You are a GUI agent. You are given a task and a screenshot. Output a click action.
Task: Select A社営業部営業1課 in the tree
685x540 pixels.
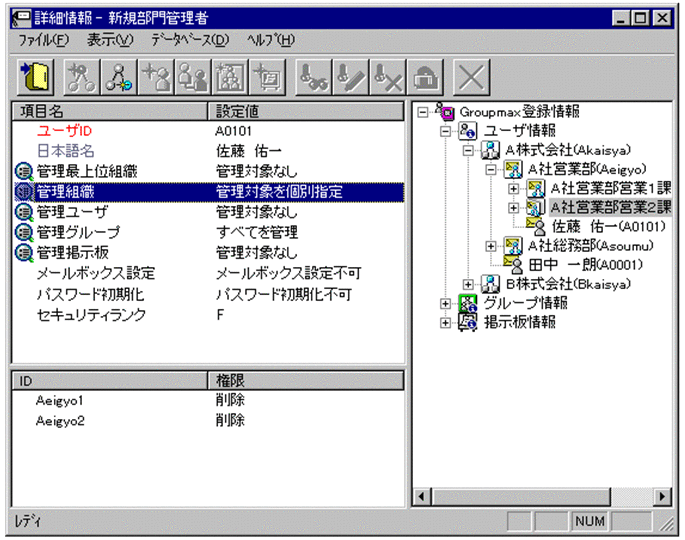click(x=610, y=188)
